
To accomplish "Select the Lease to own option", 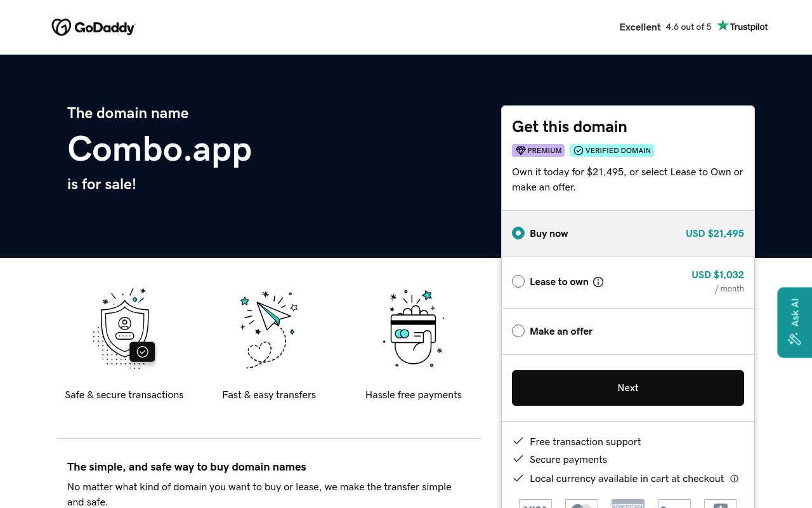I will tap(518, 281).
